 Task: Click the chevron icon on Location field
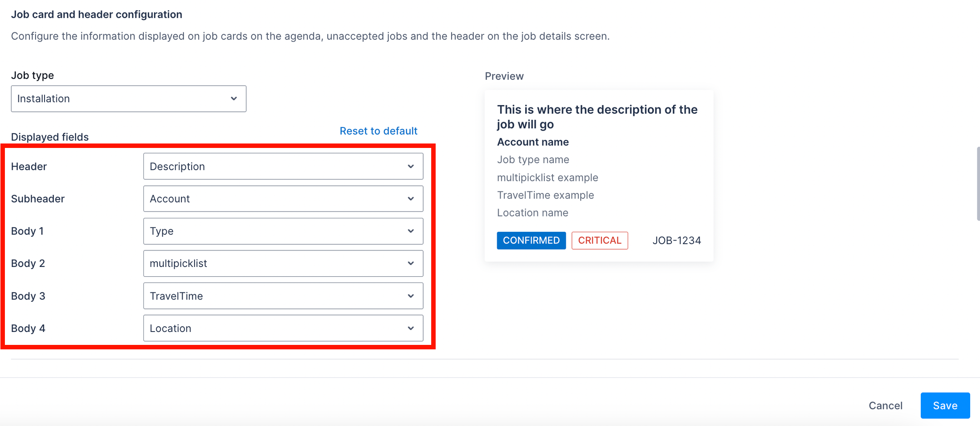point(410,328)
